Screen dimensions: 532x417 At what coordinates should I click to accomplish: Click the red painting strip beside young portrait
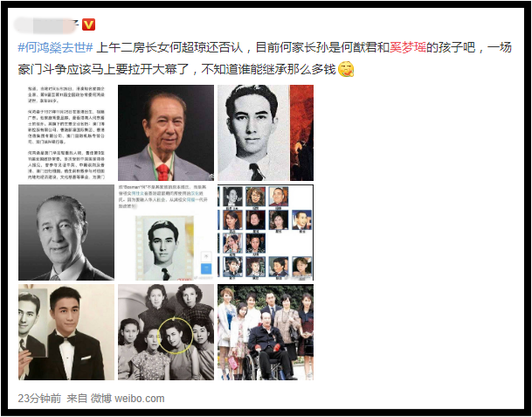tap(301, 132)
